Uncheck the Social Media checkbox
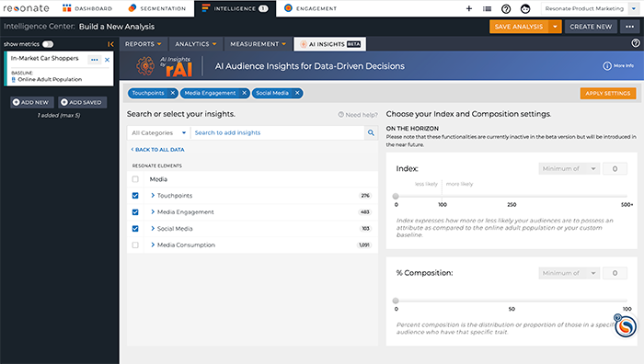 coord(135,229)
